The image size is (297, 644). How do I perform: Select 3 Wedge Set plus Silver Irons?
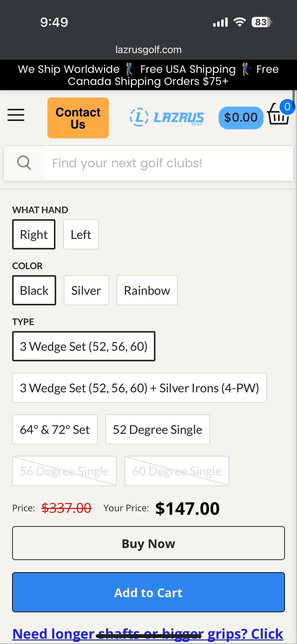[139, 388]
